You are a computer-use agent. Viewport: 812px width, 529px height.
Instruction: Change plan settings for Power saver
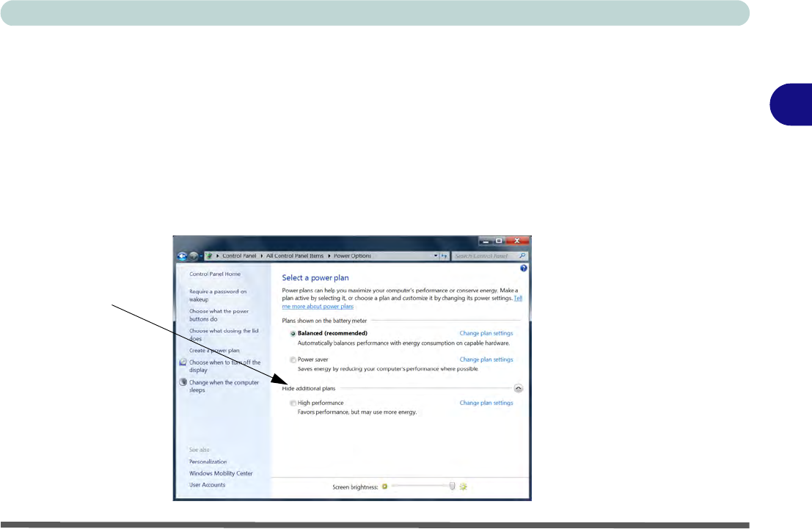coord(486,360)
